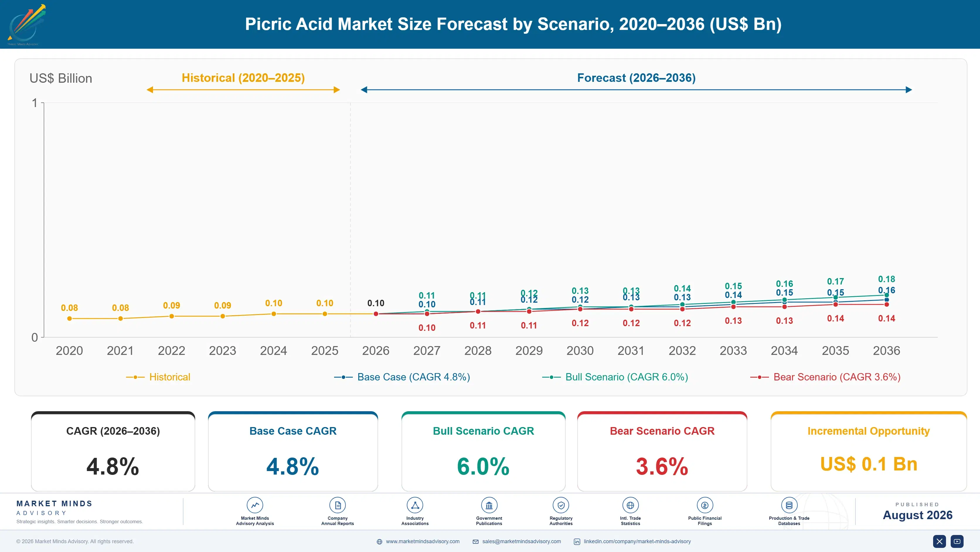
Task: Click the 0.17 Bull label for 2035
Action: pos(836,281)
